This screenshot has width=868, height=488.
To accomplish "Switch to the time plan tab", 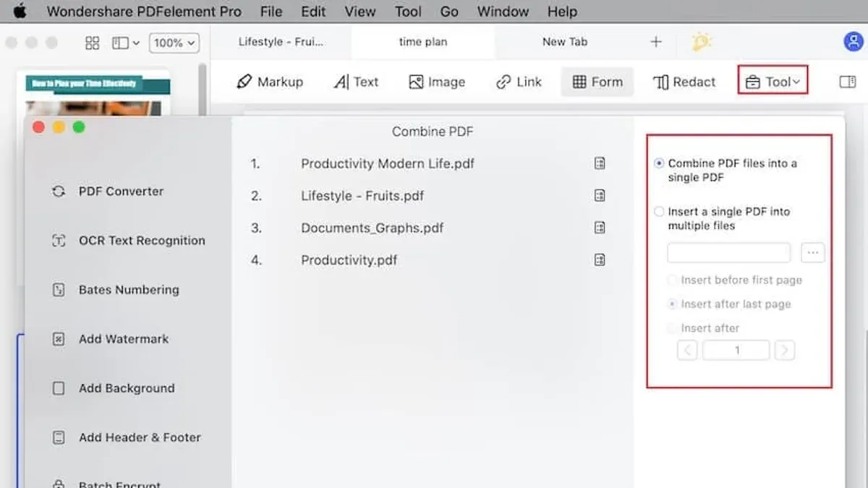I will click(423, 42).
